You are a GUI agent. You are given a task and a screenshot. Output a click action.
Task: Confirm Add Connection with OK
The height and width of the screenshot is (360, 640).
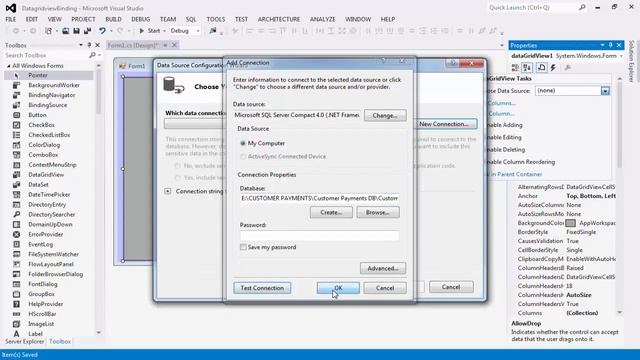[x=338, y=288]
